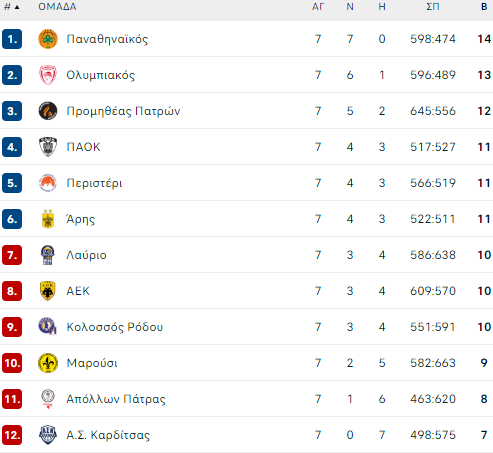This screenshot has width=493, height=453.
Task: Sort standings by ΣΠ column header
Action: pos(433,7)
